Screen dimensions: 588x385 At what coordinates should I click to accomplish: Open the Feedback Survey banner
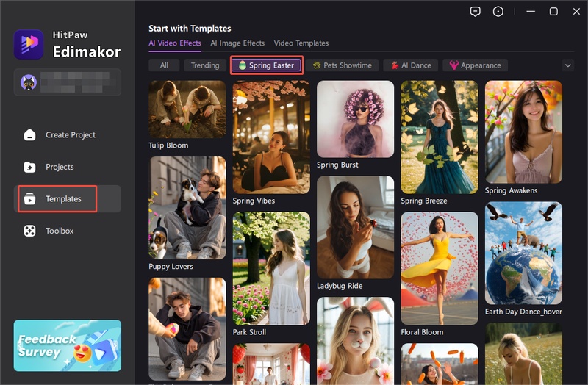[68, 345]
